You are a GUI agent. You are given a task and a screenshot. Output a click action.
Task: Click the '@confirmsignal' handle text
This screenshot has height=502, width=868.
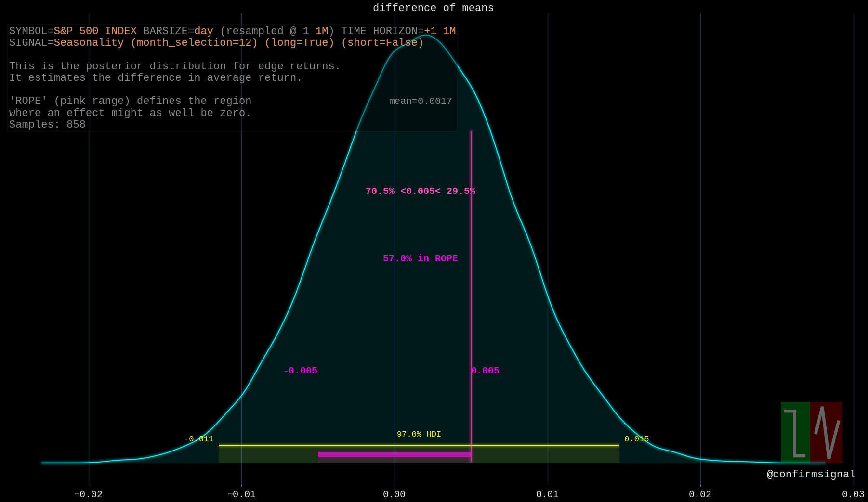pyautogui.click(x=811, y=474)
